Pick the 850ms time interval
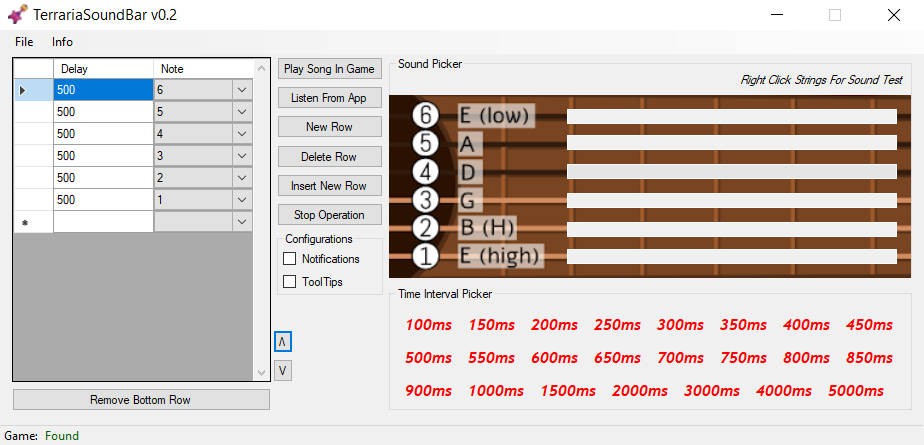The image size is (924, 445). tap(869, 358)
